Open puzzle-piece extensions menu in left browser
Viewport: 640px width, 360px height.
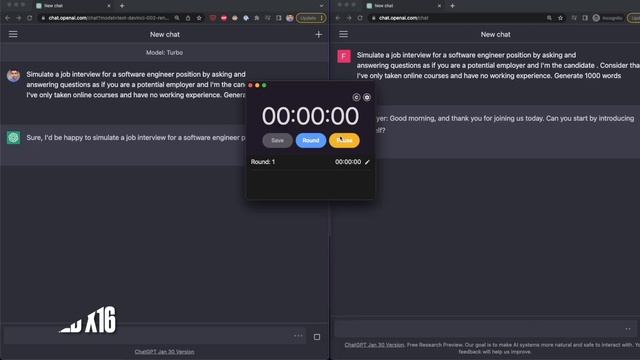point(257,18)
